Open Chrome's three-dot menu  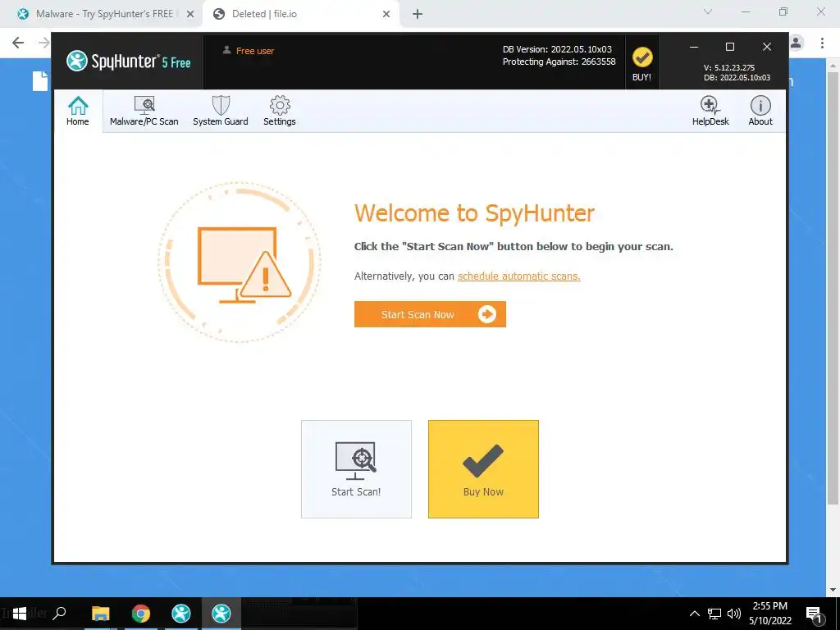pos(822,43)
